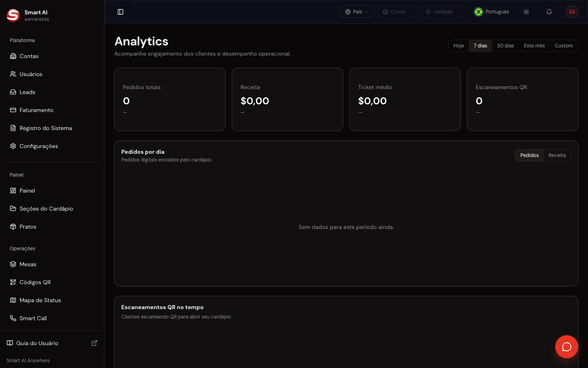Viewport: 588px width, 368px height.
Task: Go to Faturamento page
Action: point(52,110)
